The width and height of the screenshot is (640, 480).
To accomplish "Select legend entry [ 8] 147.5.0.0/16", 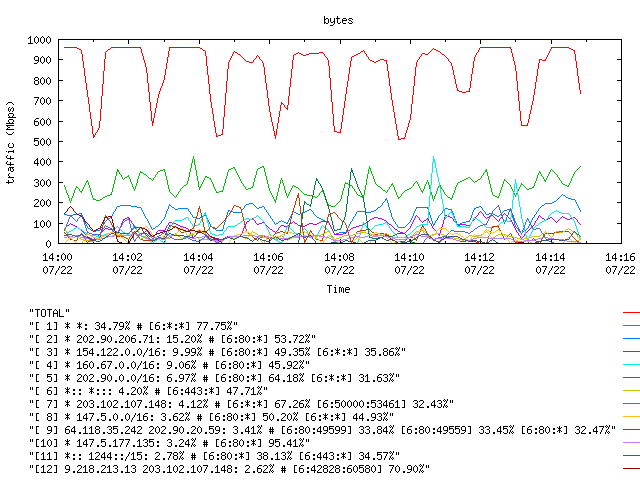I will 211,417.
